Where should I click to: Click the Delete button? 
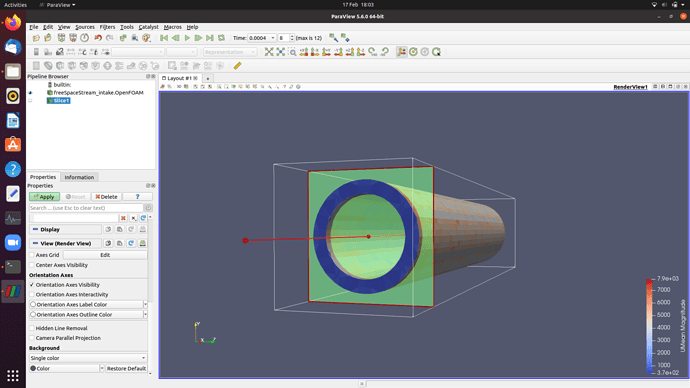[x=106, y=197]
